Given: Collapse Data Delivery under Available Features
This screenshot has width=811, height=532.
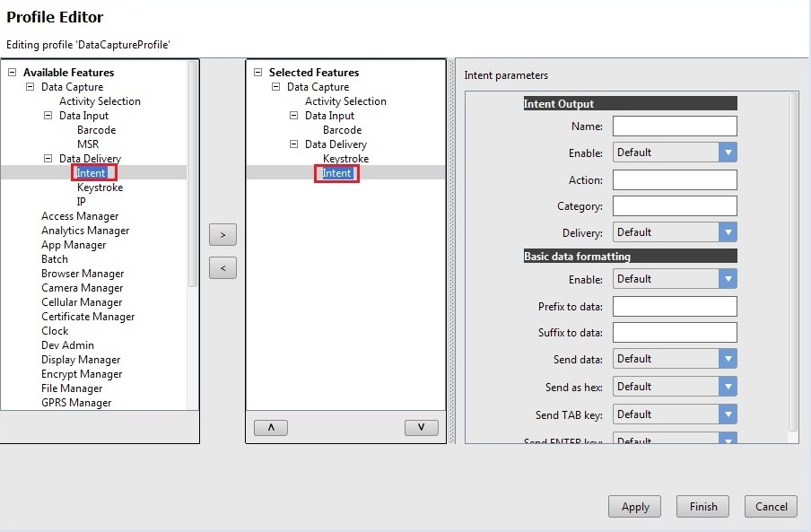Looking at the screenshot, I should (x=48, y=159).
